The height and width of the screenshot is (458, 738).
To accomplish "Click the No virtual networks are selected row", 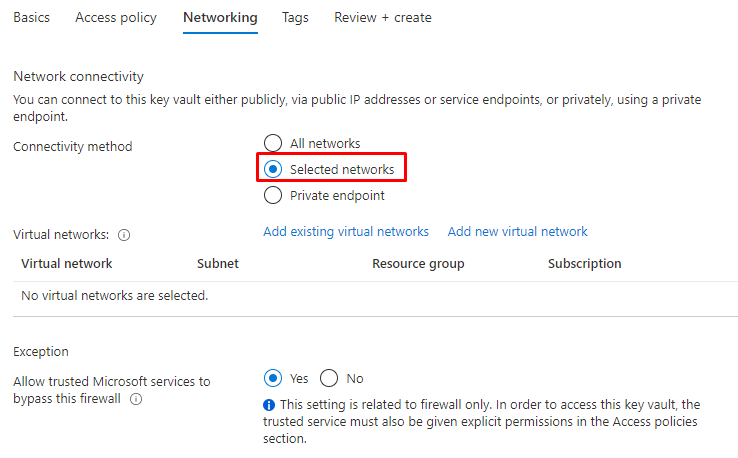I will [115, 295].
